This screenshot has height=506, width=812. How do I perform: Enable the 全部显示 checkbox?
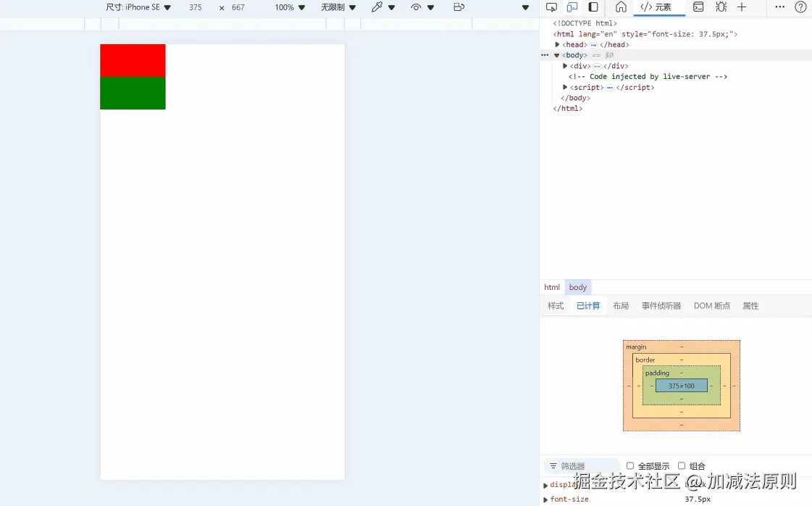click(629, 465)
